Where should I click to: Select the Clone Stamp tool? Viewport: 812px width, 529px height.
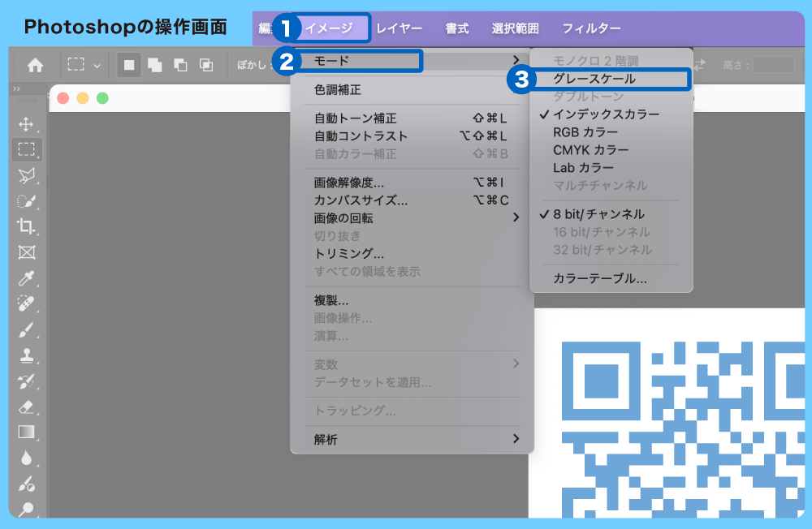pos(27,355)
